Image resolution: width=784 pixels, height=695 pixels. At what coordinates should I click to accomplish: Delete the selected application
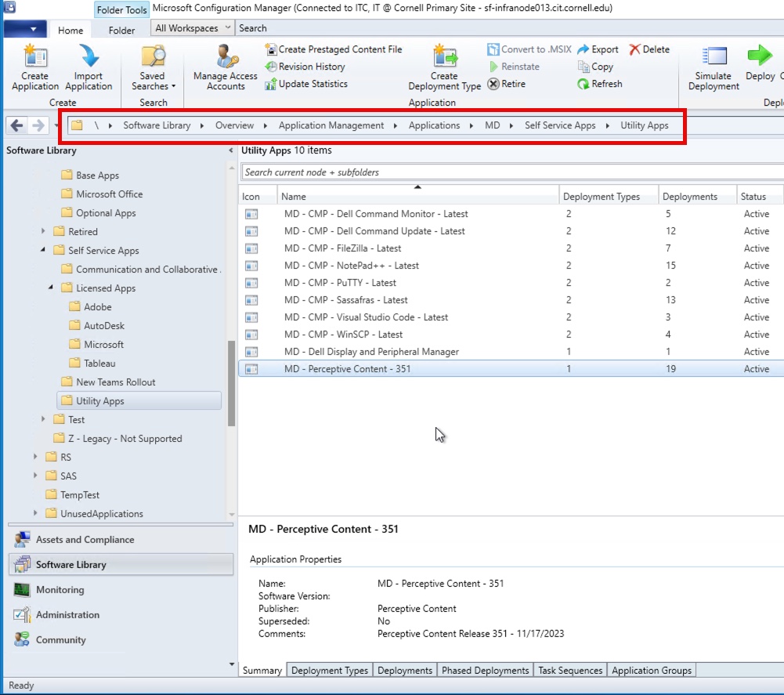[649, 49]
